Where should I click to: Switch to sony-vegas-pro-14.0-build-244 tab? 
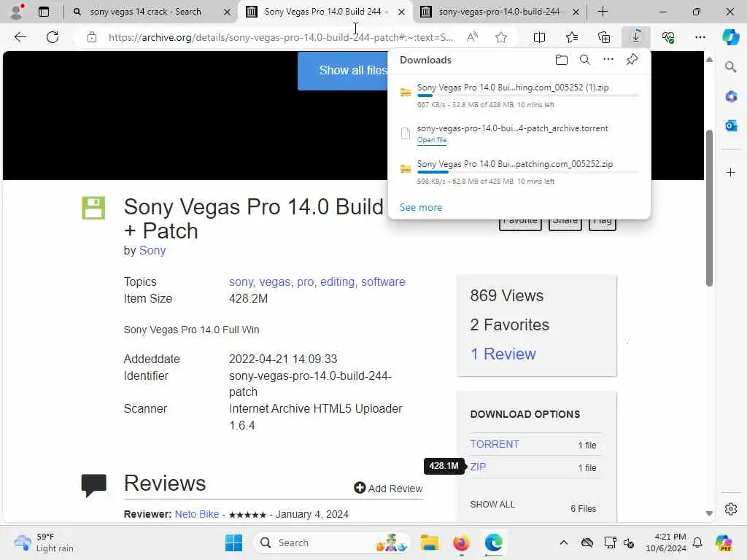500,12
